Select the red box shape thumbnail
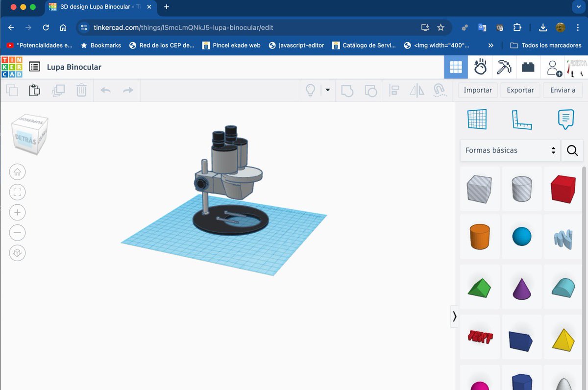 pyautogui.click(x=563, y=188)
